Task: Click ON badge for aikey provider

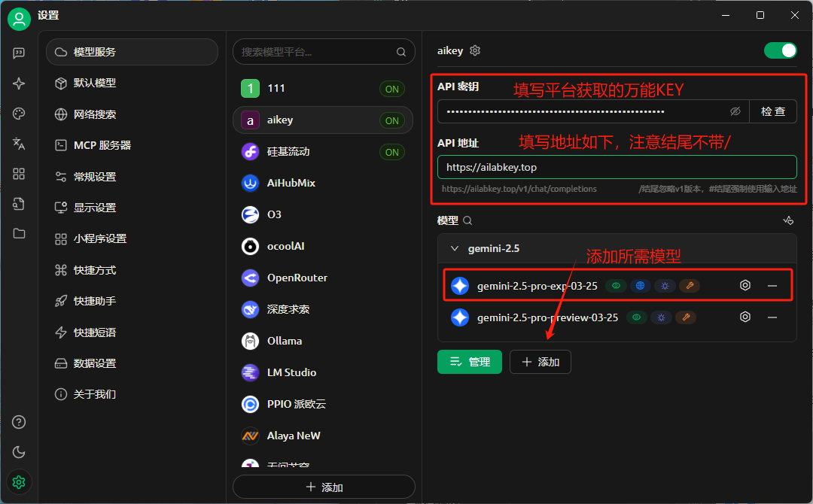Action: (x=392, y=120)
